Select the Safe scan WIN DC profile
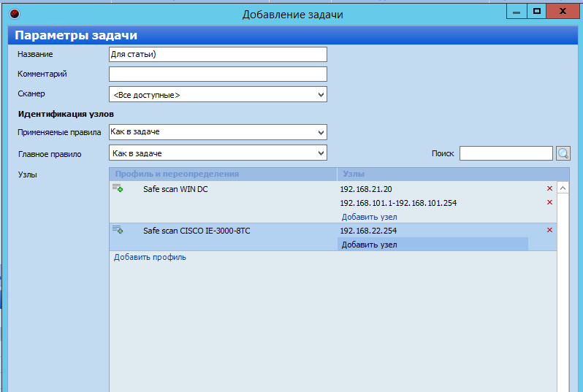 click(x=175, y=189)
